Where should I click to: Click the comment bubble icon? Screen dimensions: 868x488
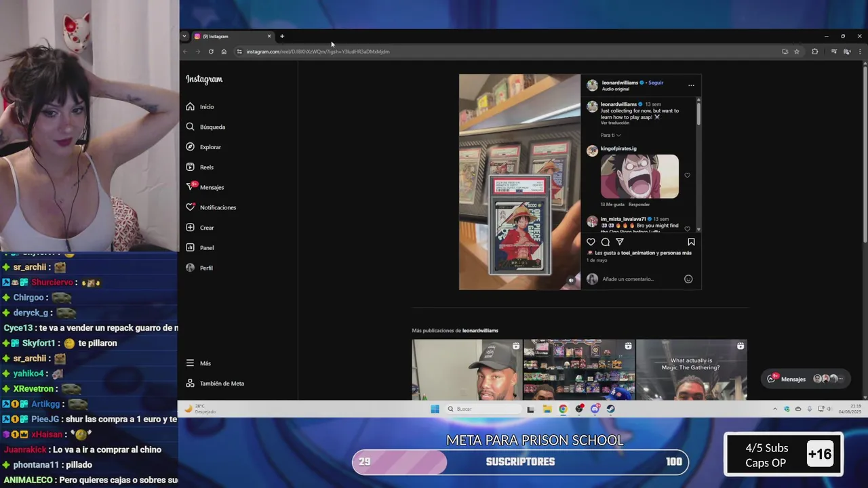coord(606,242)
